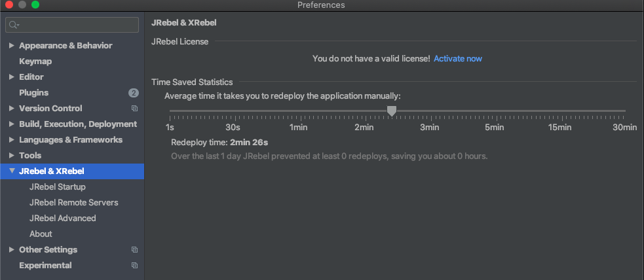Open the JRebel Advanced page
The width and height of the screenshot is (644, 280).
(x=62, y=219)
